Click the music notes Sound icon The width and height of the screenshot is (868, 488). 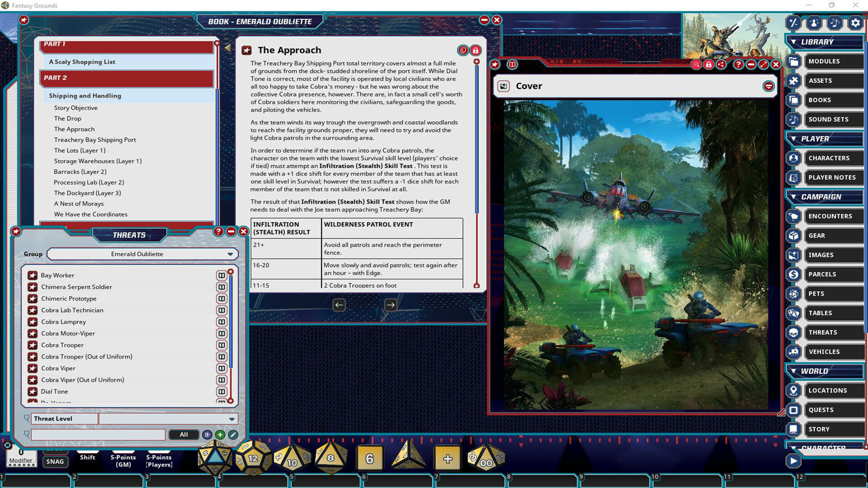click(835, 23)
